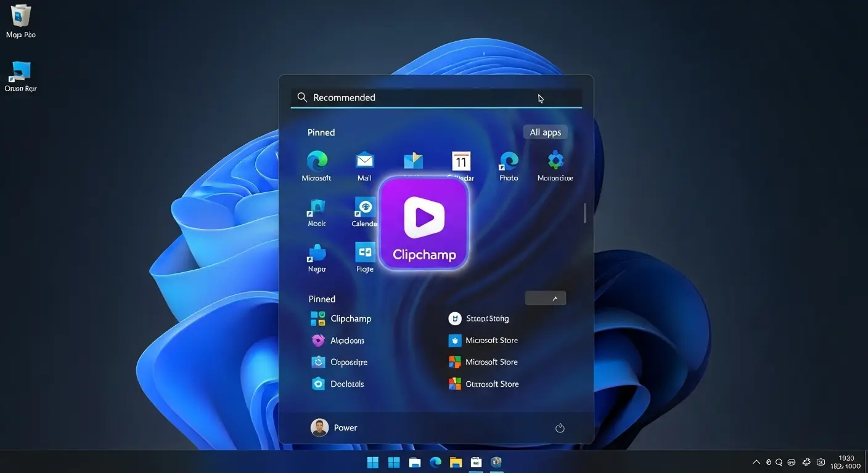
Task: Open yellow File Explorer folder on taskbar
Action: pos(456,462)
